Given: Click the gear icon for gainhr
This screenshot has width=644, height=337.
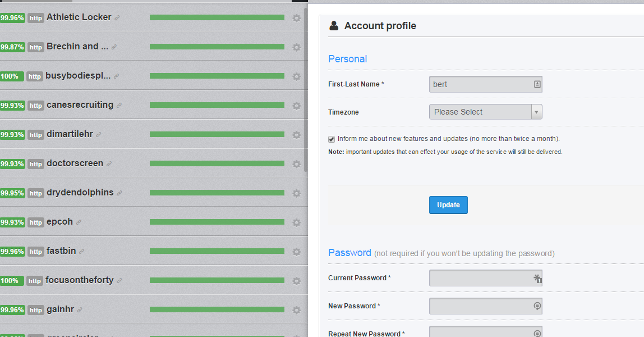Looking at the screenshot, I should click(297, 310).
